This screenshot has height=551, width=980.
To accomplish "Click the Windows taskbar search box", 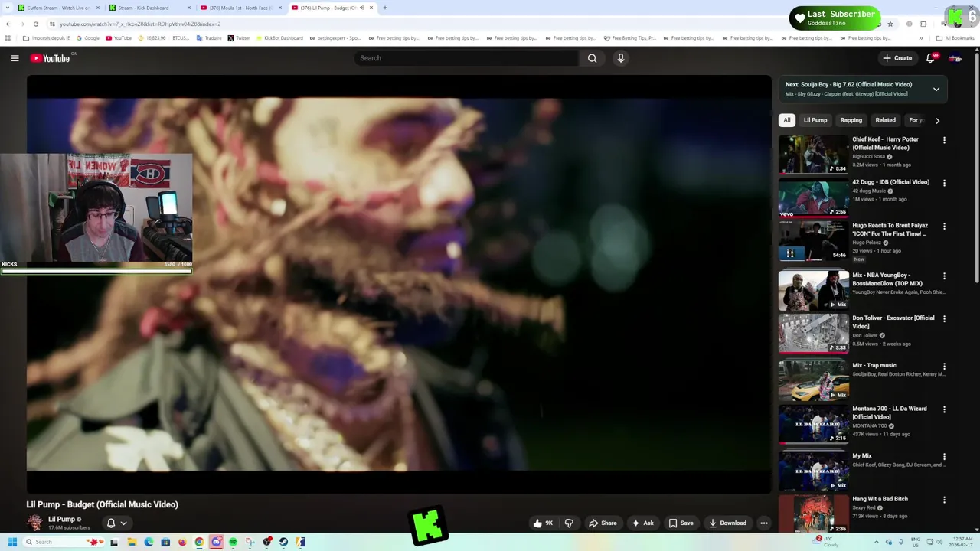I will [65, 542].
